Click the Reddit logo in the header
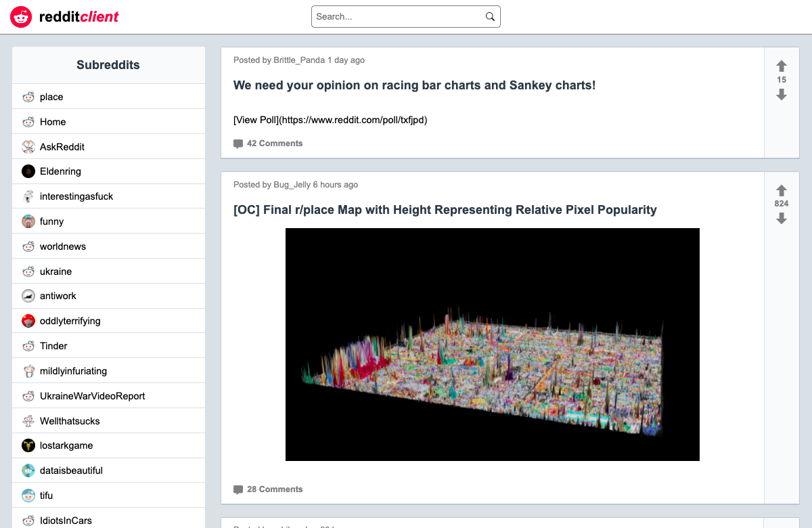812x528 pixels. pos(21,17)
